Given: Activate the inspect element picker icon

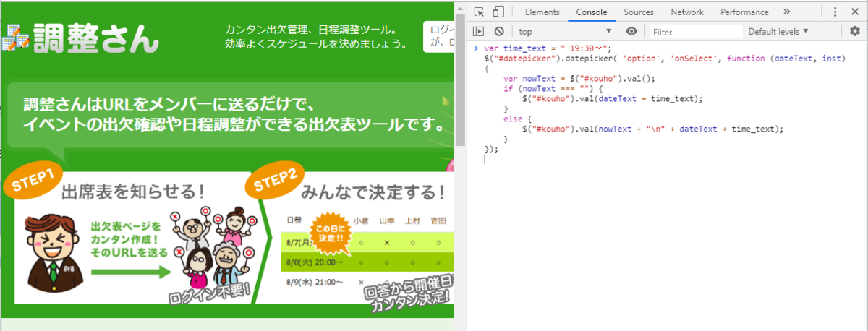Looking at the screenshot, I should [x=479, y=12].
